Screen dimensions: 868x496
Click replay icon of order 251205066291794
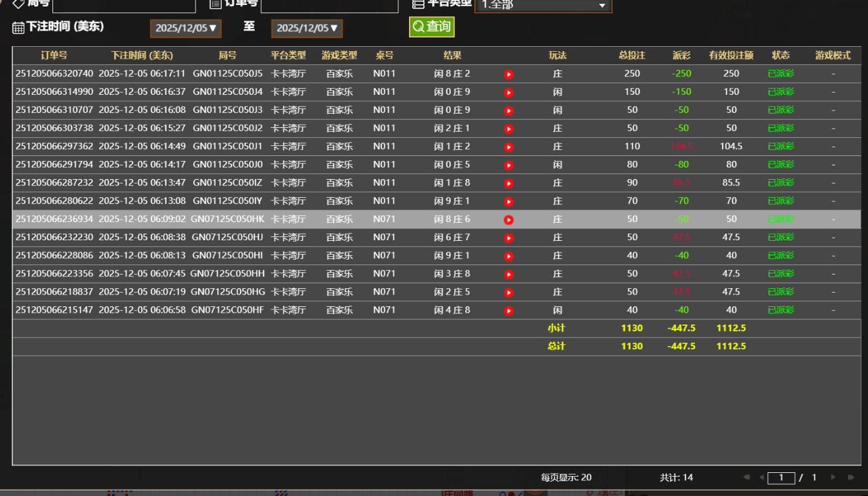coord(508,165)
